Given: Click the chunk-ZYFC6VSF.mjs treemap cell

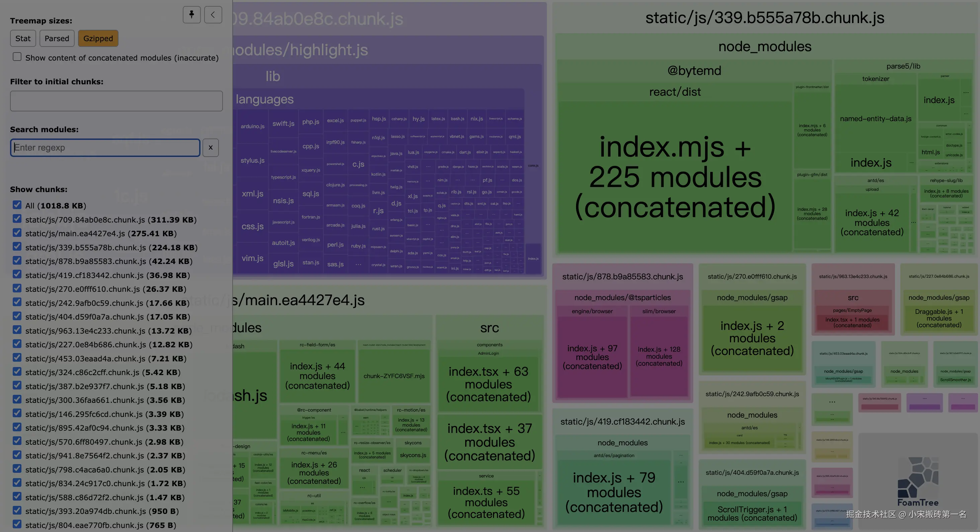Looking at the screenshot, I should click(394, 376).
